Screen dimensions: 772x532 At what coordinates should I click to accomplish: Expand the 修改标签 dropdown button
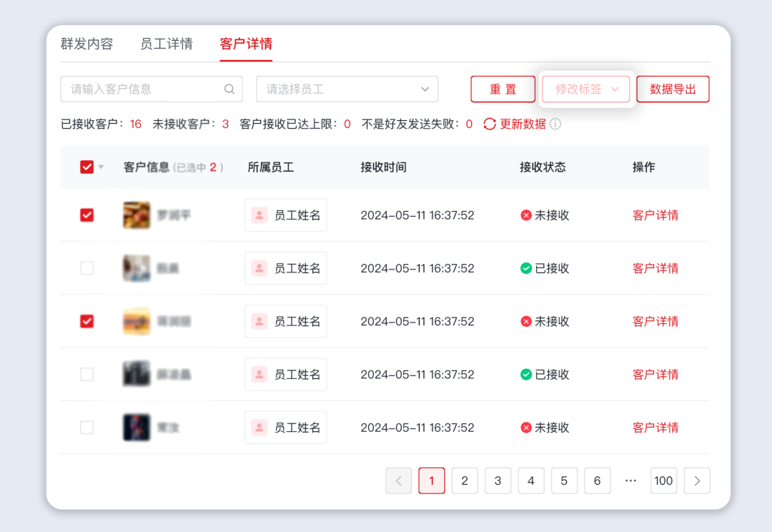coord(586,89)
